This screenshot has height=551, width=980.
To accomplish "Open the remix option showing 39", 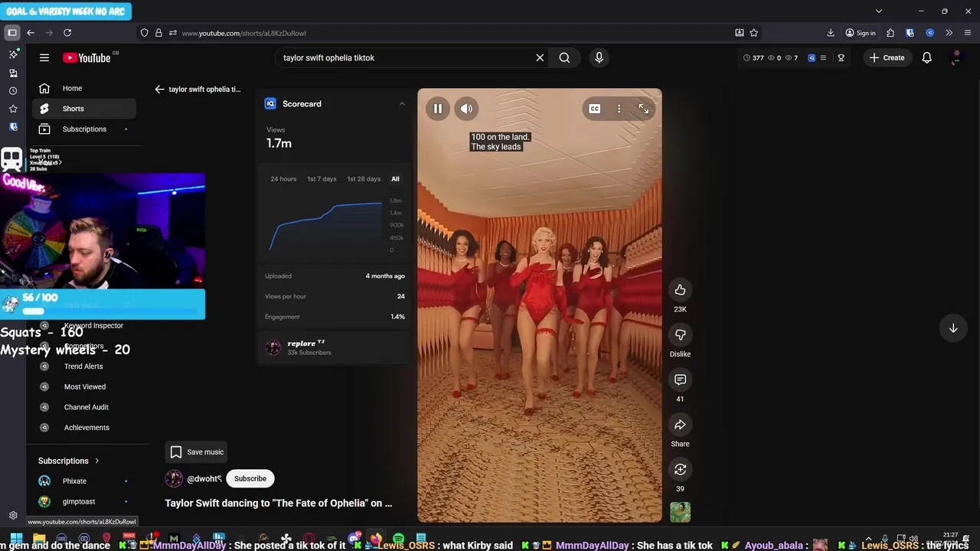I will point(680,469).
